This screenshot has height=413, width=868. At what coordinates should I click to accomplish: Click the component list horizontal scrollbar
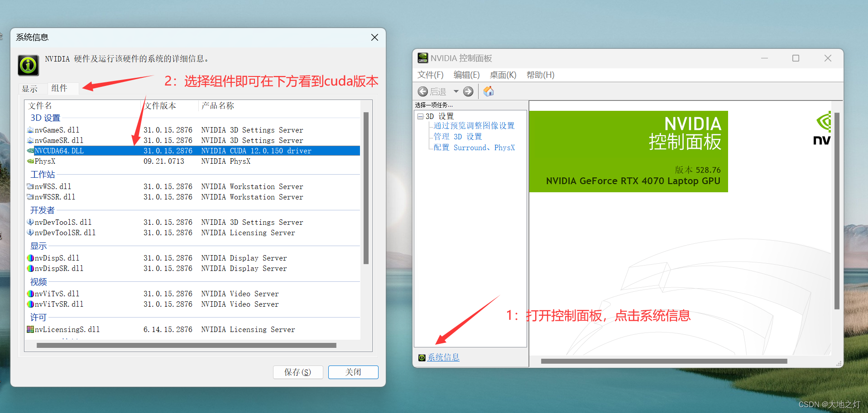[x=186, y=345]
